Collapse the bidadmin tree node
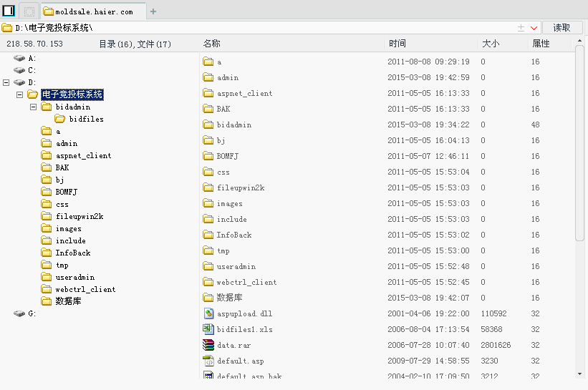The height and width of the screenshot is (390, 588). click(x=34, y=107)
